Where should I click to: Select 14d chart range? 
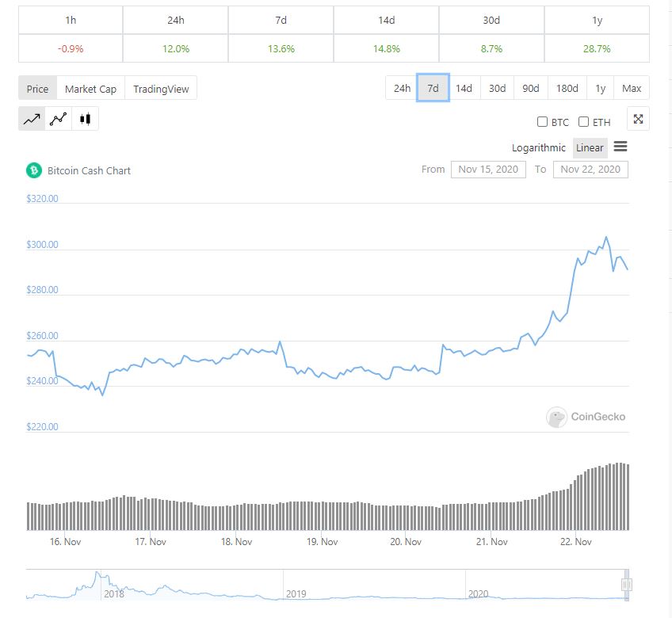[464, 88]
